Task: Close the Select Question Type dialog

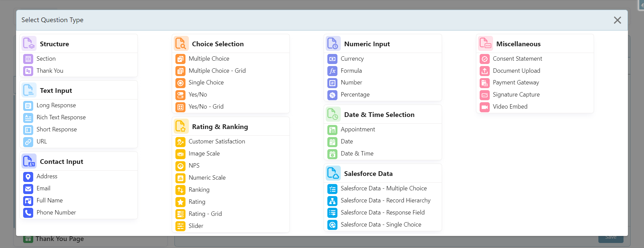Action: tap(617, 20)
